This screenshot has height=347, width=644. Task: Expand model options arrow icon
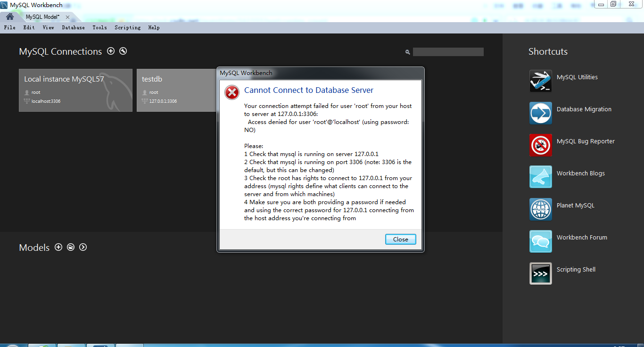[x=83, y=247]
